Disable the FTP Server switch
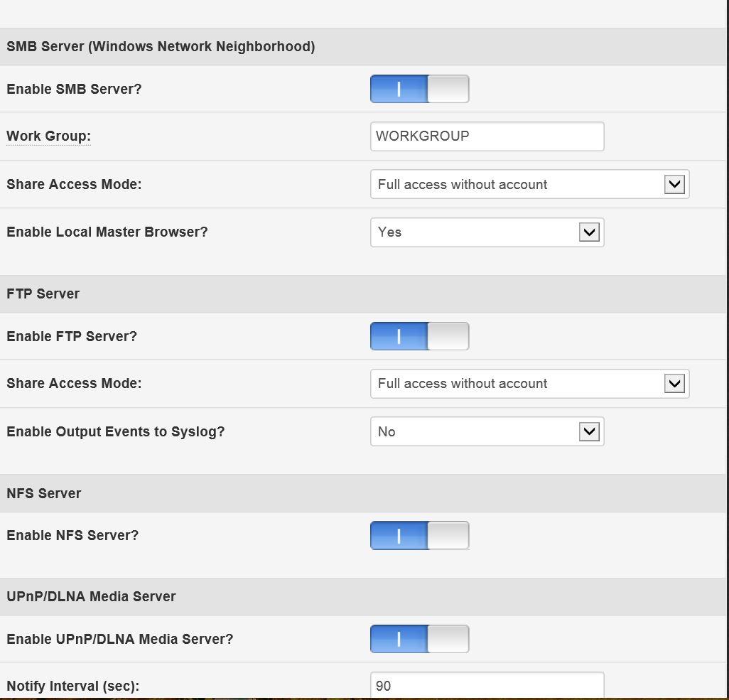The image size is (729, 700). [419, 336]
